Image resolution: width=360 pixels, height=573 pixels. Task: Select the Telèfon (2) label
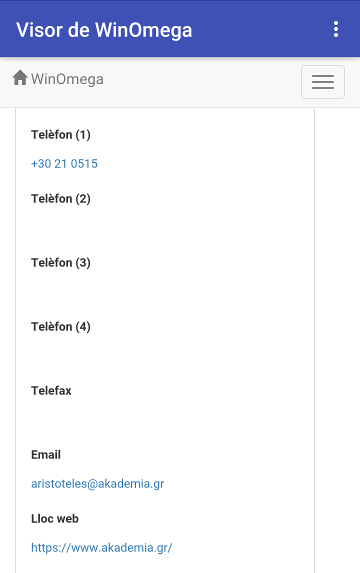[61, 199]
